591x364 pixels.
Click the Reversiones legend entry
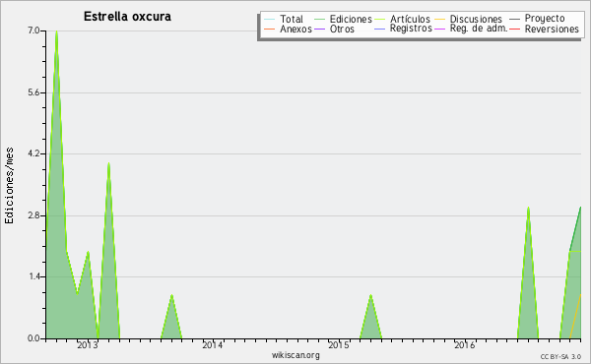pyautogui.click(x=545, y=29)
